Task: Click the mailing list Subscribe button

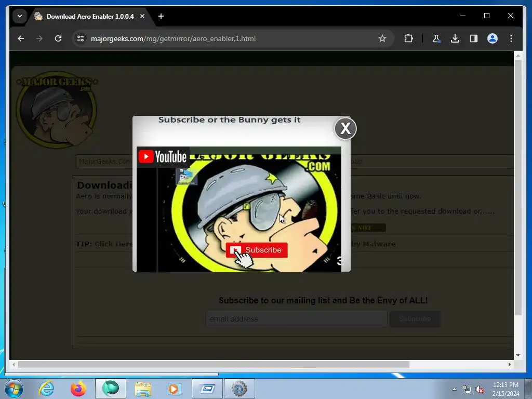Action: click(x=415, y=319)
